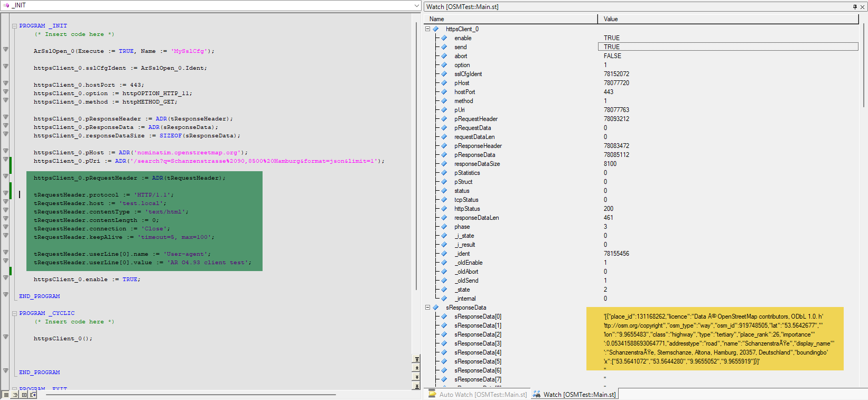Select the _internal row
The width and height of the screenshot is (868, 400).
tap(465, 299)
